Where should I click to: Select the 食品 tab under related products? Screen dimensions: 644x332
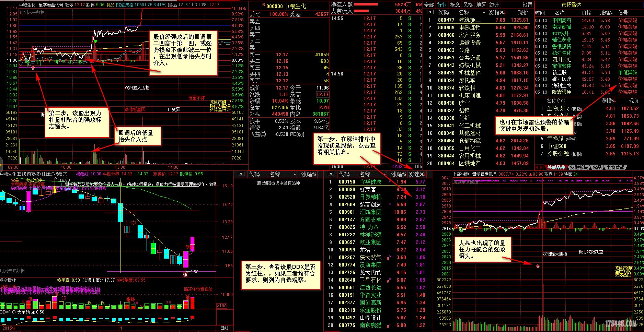coord(597,167)
